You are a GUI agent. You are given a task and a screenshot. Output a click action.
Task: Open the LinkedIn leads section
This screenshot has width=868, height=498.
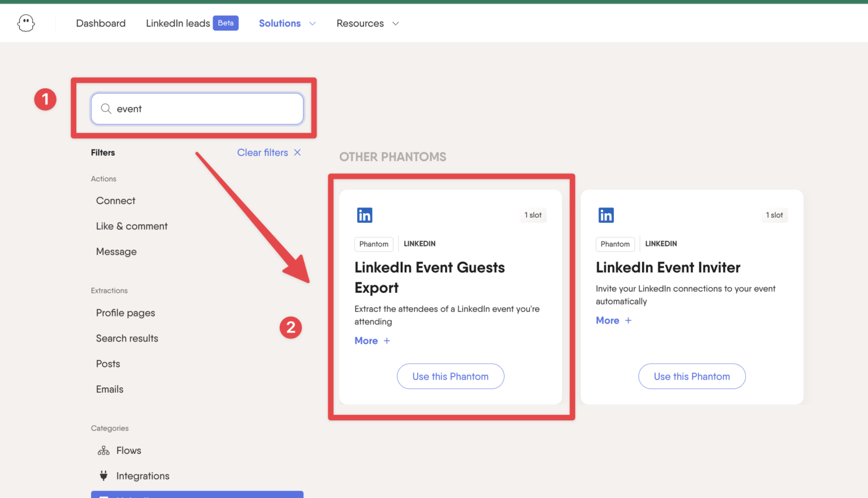[177, 23]
